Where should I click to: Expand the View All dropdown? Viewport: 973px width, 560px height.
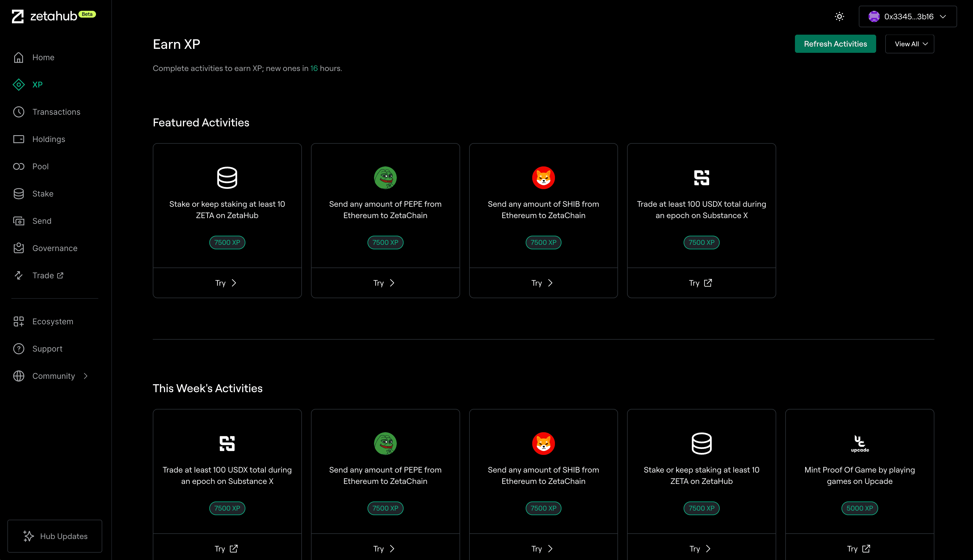(910, 43)
